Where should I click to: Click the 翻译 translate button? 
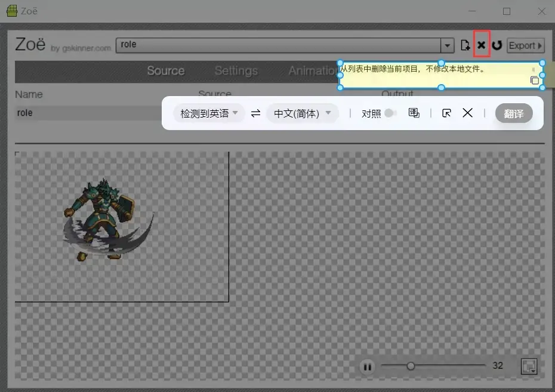click(514, 113)
